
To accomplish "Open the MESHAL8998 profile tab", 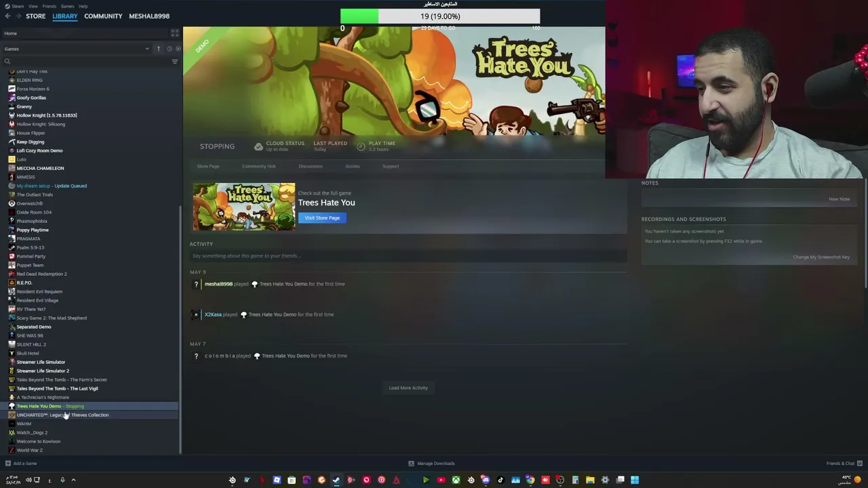I will pos(149,16).
